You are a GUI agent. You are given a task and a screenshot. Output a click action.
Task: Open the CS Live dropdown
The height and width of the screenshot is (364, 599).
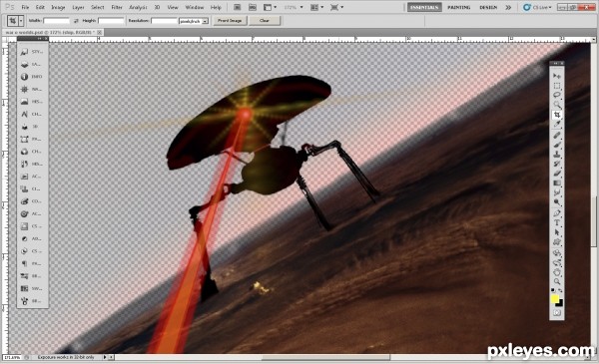click(x=537, y=7)
